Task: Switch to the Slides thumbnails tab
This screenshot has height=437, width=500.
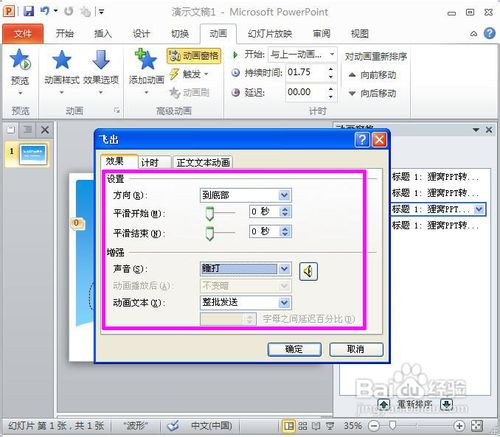Action: [x=11, y=130]
